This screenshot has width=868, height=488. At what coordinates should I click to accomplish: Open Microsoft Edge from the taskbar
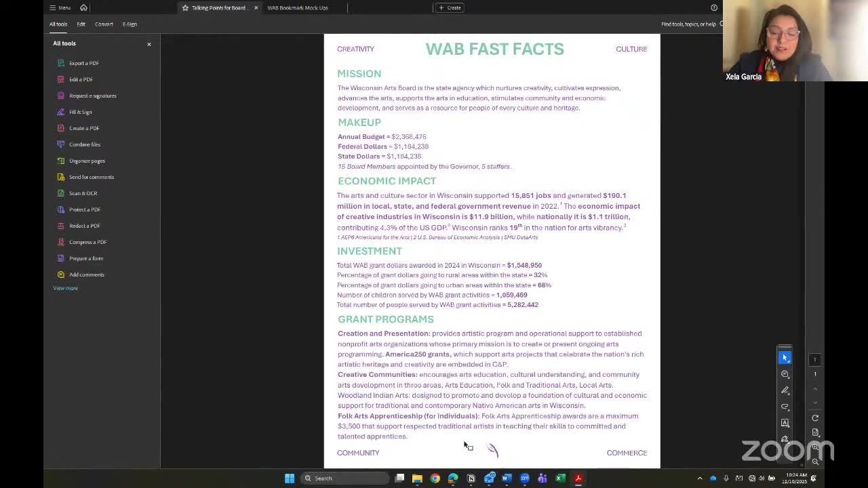(x=453, y=479)
